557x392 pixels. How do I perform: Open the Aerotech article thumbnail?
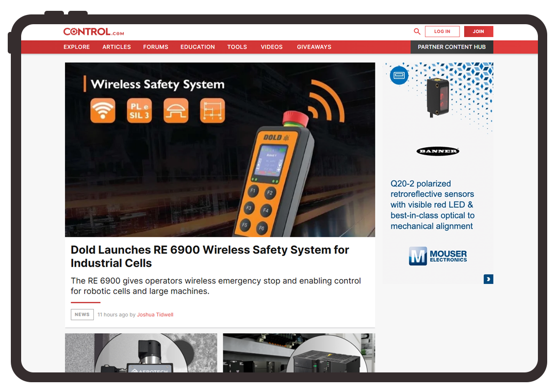(x=141, y=353)
